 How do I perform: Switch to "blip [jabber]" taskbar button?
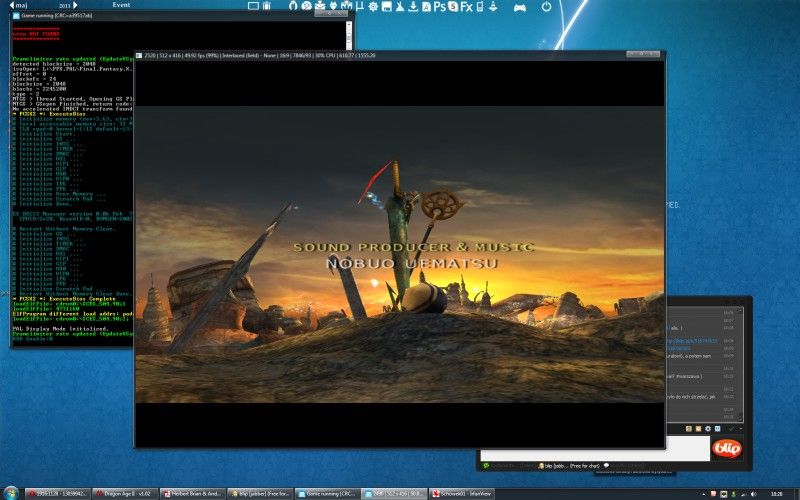260,493
